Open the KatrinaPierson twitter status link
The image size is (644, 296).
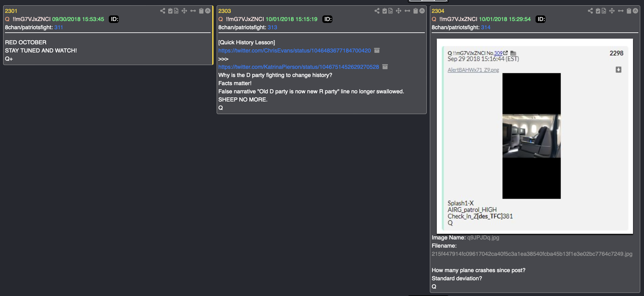299,67
